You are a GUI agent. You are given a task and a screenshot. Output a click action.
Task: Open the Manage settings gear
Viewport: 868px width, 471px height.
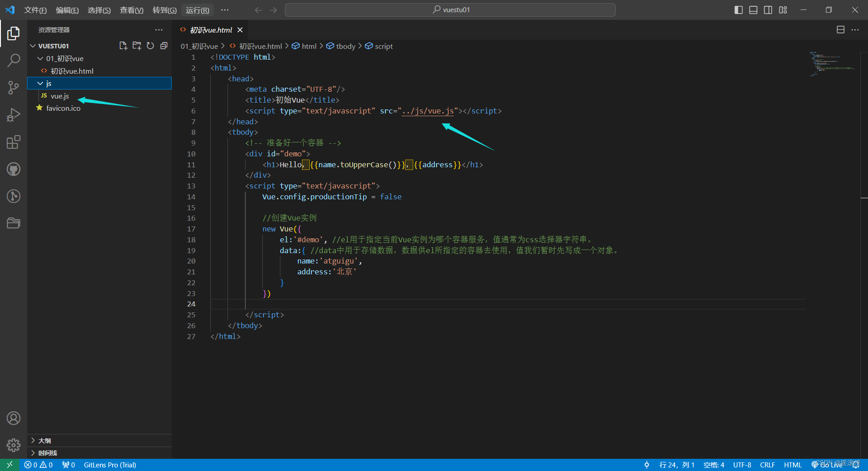click(14, 445)
